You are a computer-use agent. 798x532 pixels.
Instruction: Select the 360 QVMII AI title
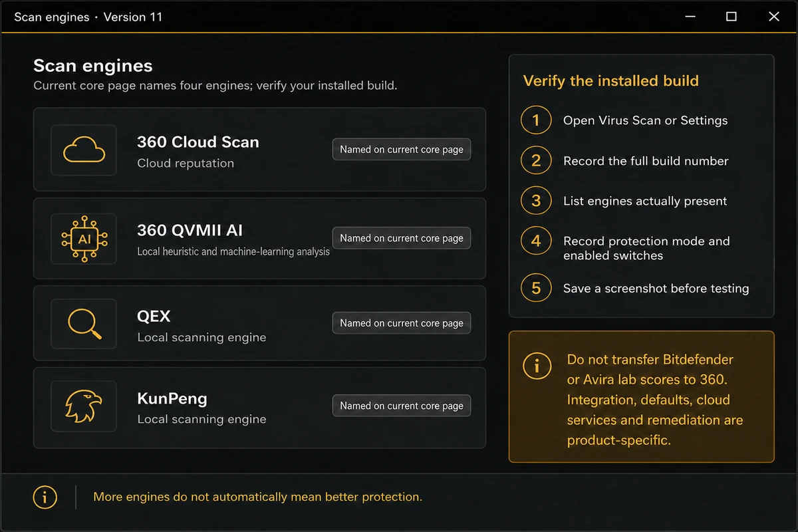pos(190,230)
